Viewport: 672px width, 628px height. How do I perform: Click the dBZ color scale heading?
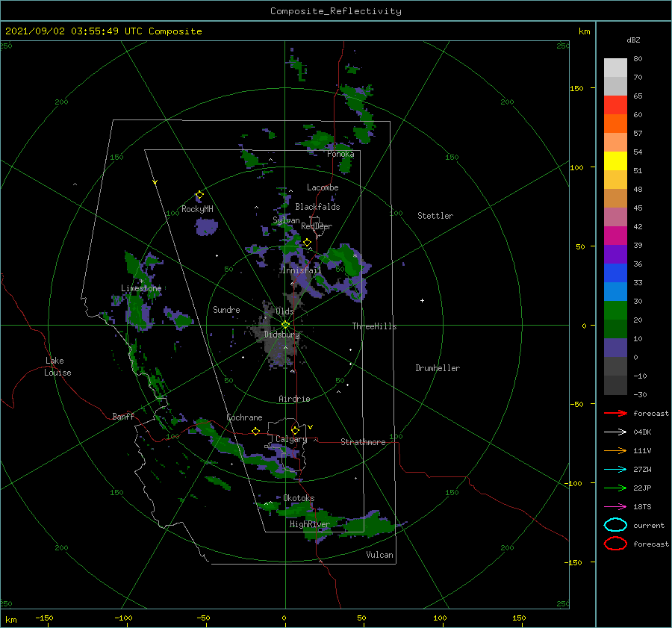click(633, 40)
